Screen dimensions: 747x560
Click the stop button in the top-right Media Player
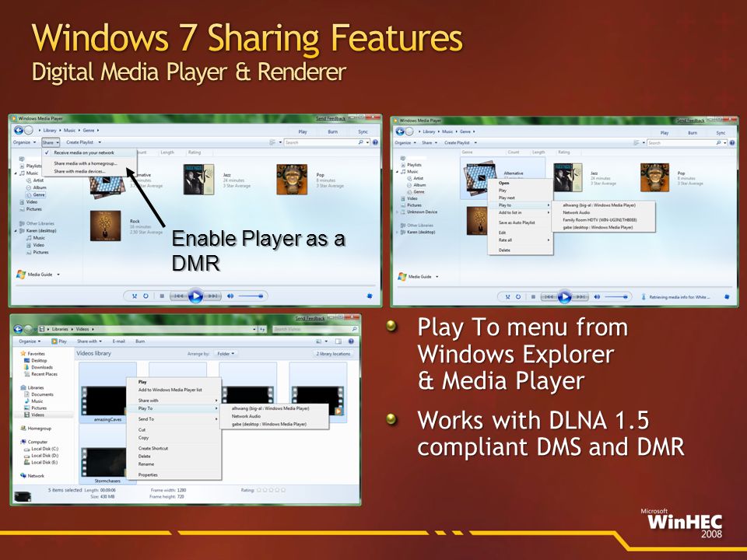click(x=533, y=297)
